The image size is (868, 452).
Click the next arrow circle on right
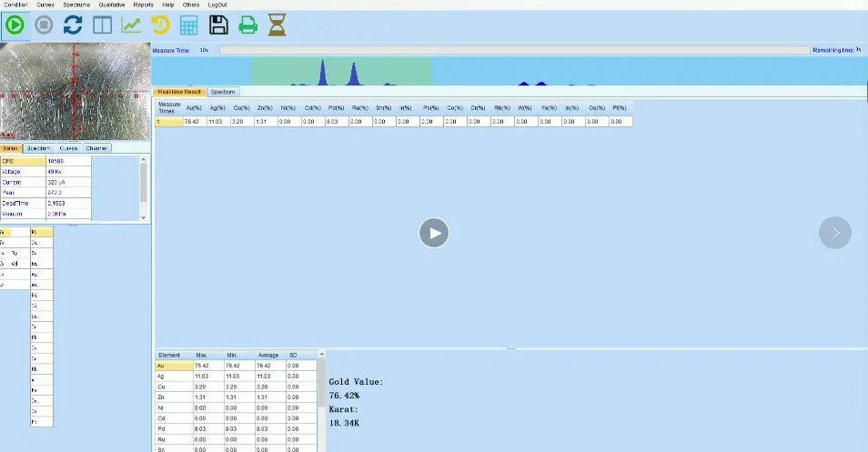point(834,233)
